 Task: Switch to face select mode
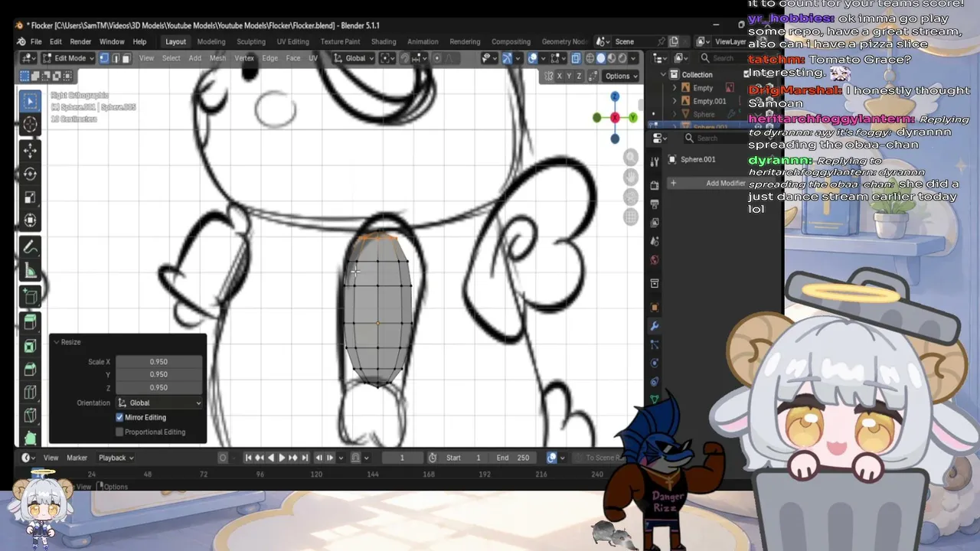(127, 58)
